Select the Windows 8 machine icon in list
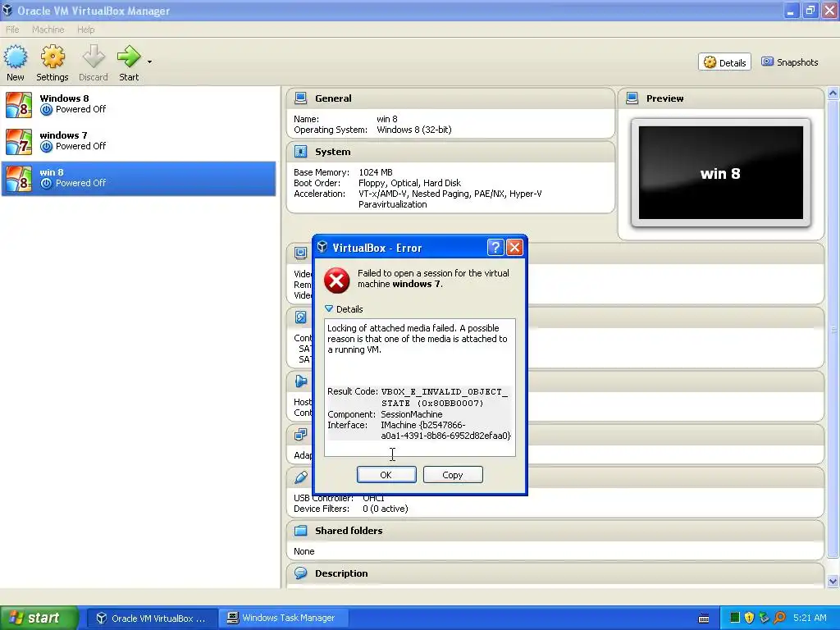 [x=19, y=104]
